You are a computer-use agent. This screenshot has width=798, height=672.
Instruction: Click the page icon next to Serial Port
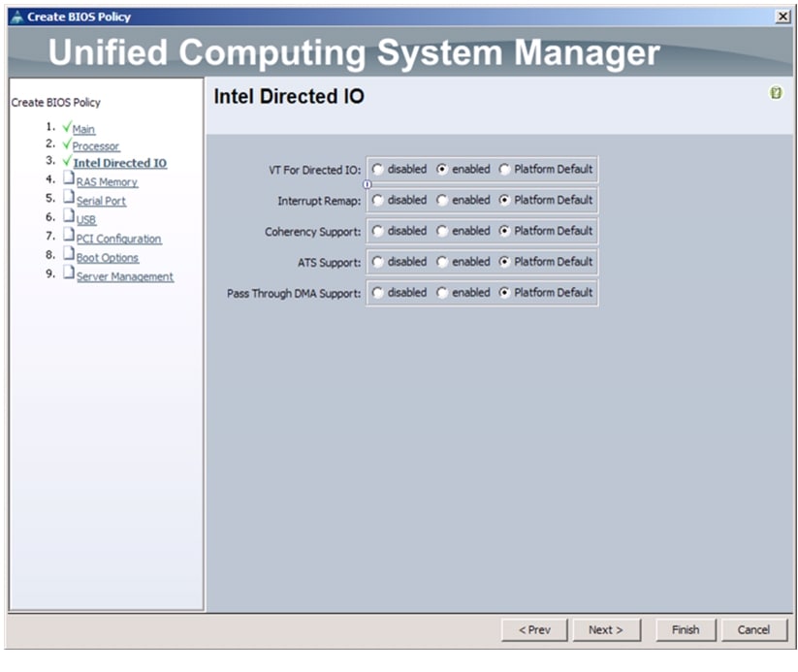[x=69, y=197]
